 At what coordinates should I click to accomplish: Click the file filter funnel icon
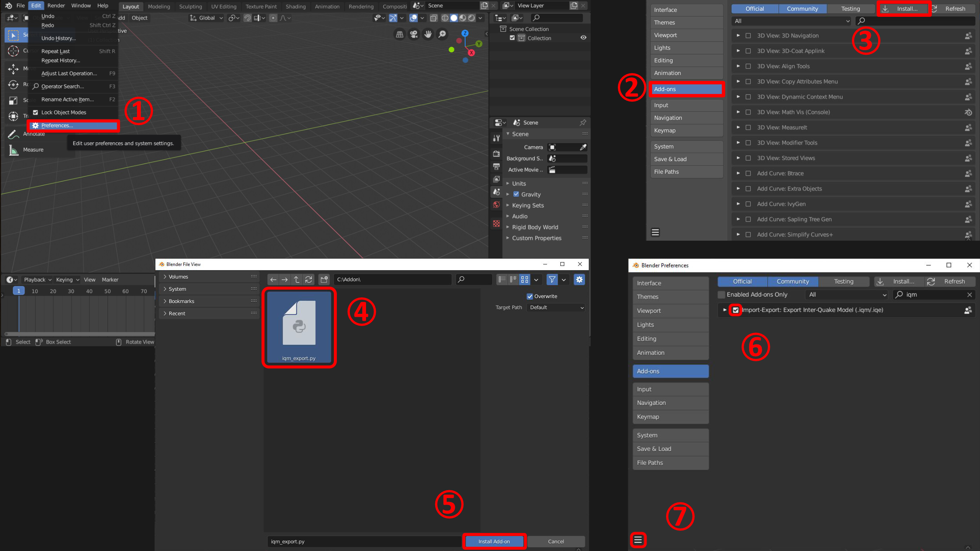point(552,280)
